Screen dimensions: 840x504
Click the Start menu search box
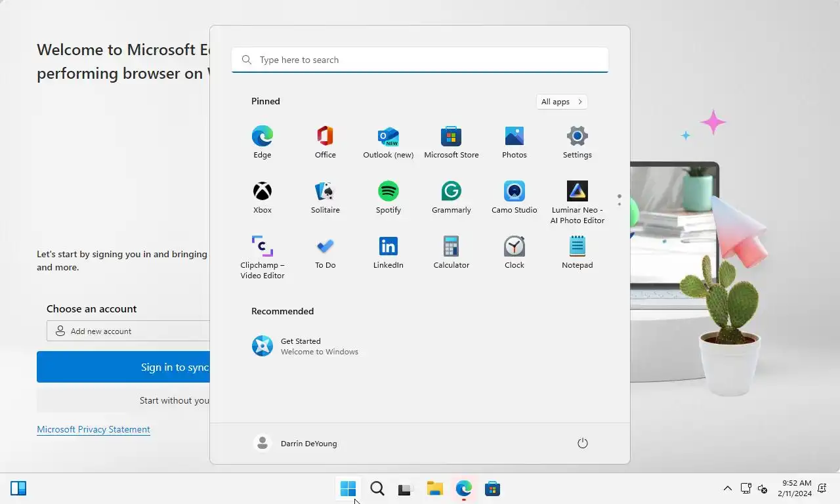(420, 60)
